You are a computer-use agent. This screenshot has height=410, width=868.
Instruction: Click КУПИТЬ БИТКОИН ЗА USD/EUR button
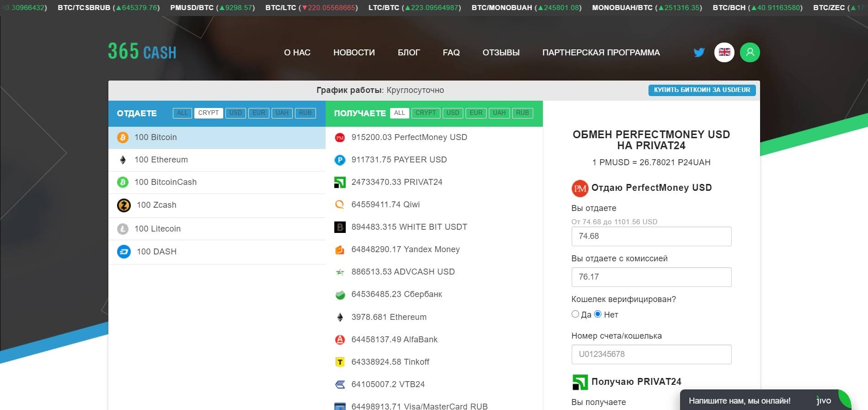[702, 90]
